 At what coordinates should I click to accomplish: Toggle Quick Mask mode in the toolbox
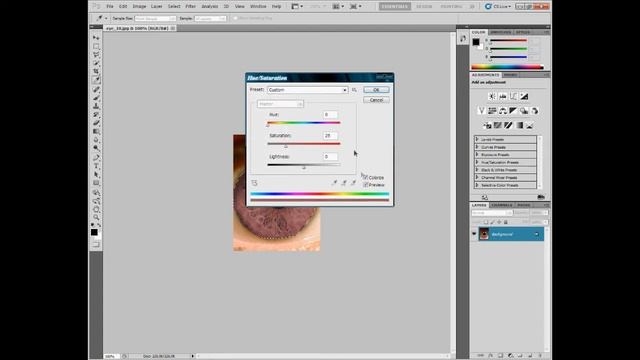pyautogui.click(x=96, y=244)
